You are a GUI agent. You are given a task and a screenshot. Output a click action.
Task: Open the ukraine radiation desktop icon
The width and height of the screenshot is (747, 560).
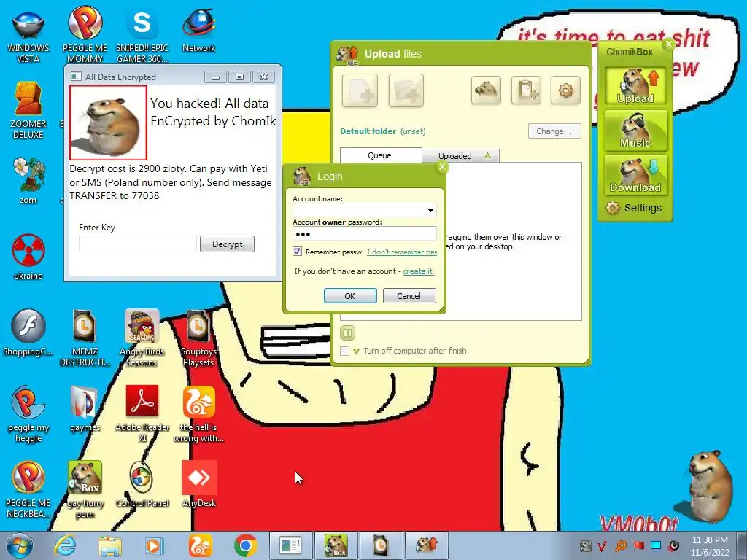pos(28,256)
